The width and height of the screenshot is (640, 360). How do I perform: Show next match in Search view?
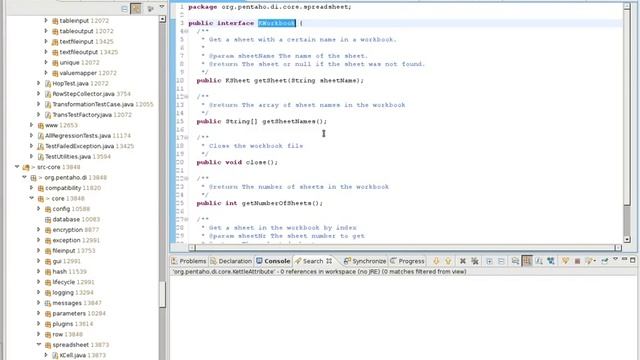point(436,261)
